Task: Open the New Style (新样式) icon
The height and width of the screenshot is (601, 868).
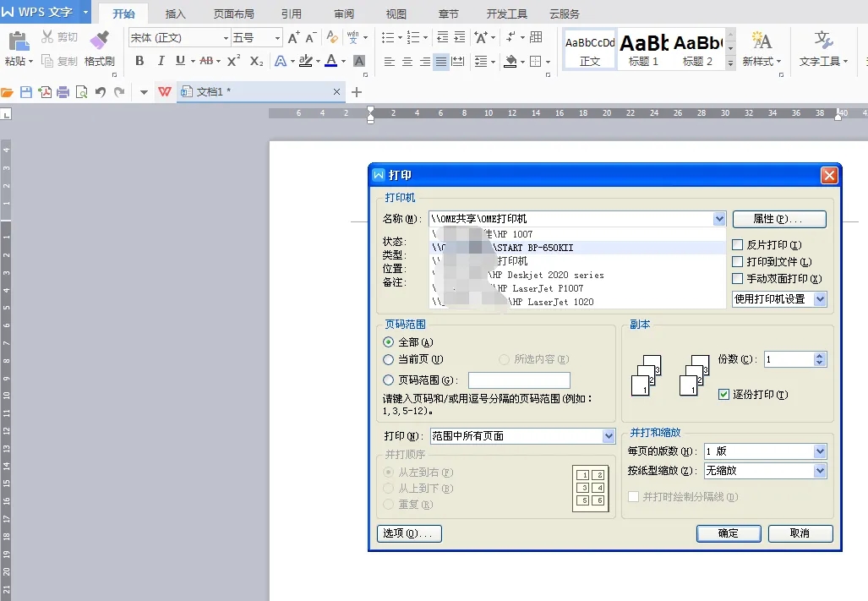Action: [x=762, y=41]
